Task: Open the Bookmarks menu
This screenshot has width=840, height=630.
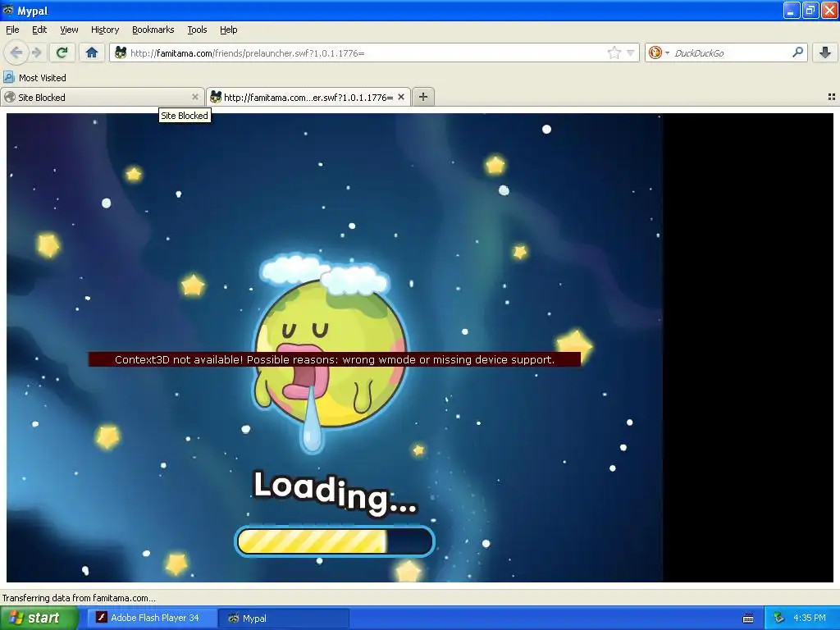Action: (153, 30)
